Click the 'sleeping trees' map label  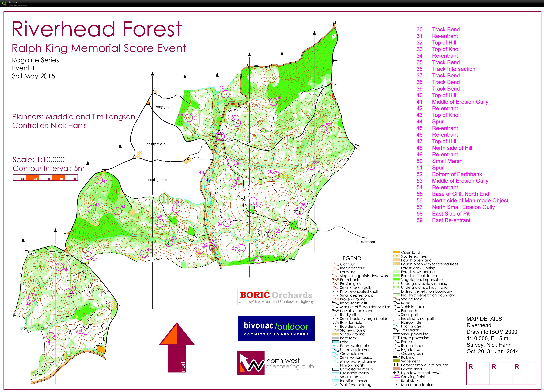156,180
